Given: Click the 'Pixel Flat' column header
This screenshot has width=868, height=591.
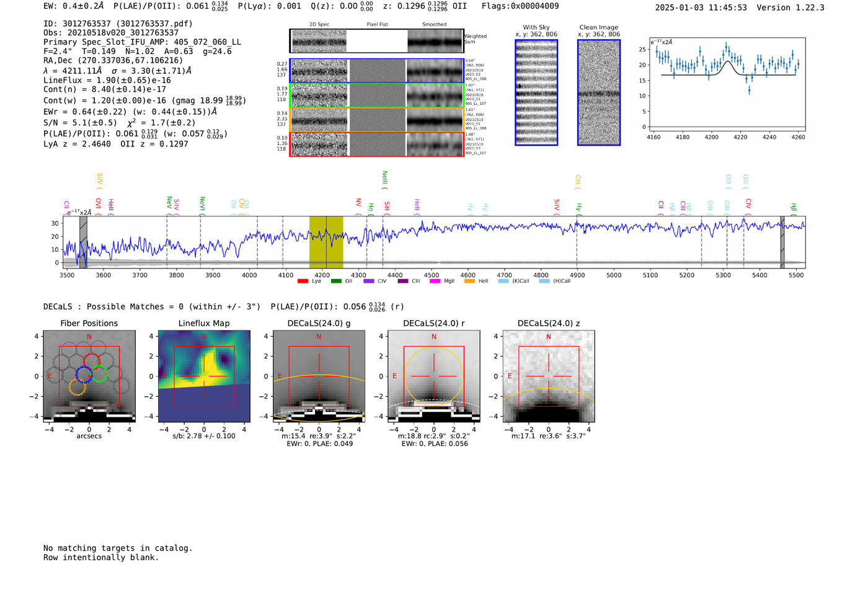Looking at the screenshot, I should (x=377, y=24).
